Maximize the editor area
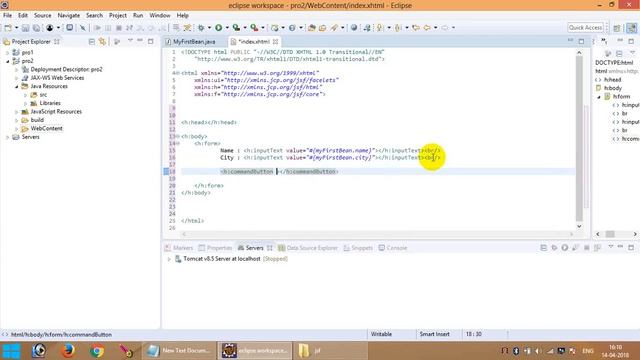 581,41
